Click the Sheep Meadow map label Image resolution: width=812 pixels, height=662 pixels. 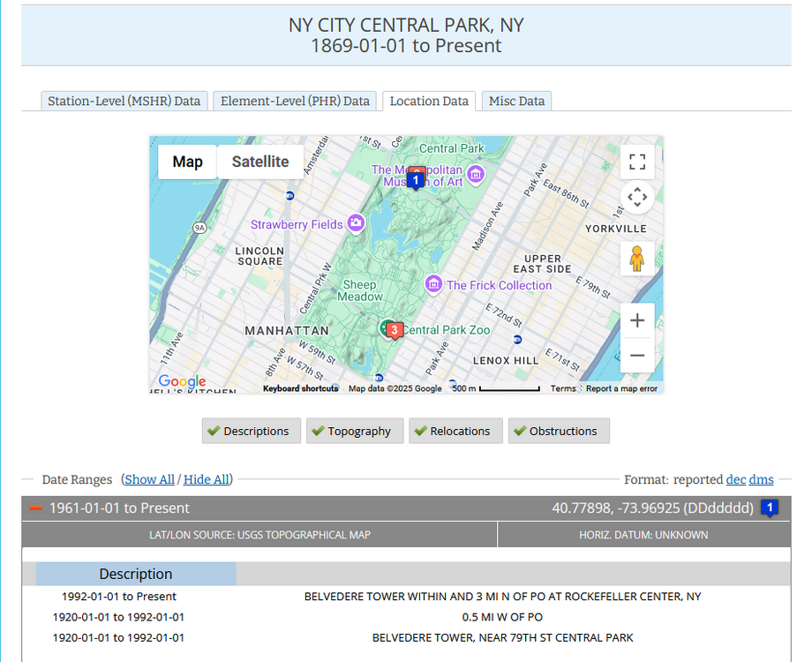(x=360, y=290)
